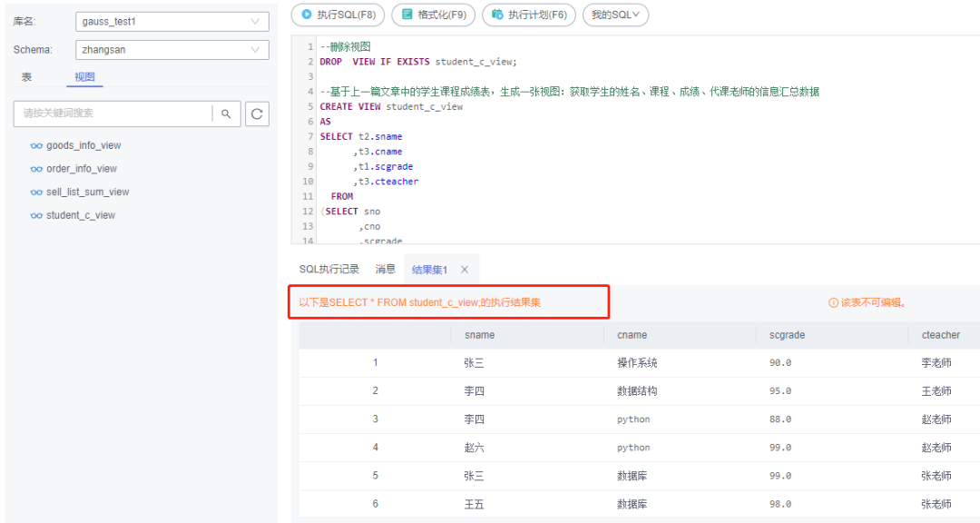Viewport: 980px width, 523px height.
Task: Open the SQL执行记录 tab
Action: (329, 269)
